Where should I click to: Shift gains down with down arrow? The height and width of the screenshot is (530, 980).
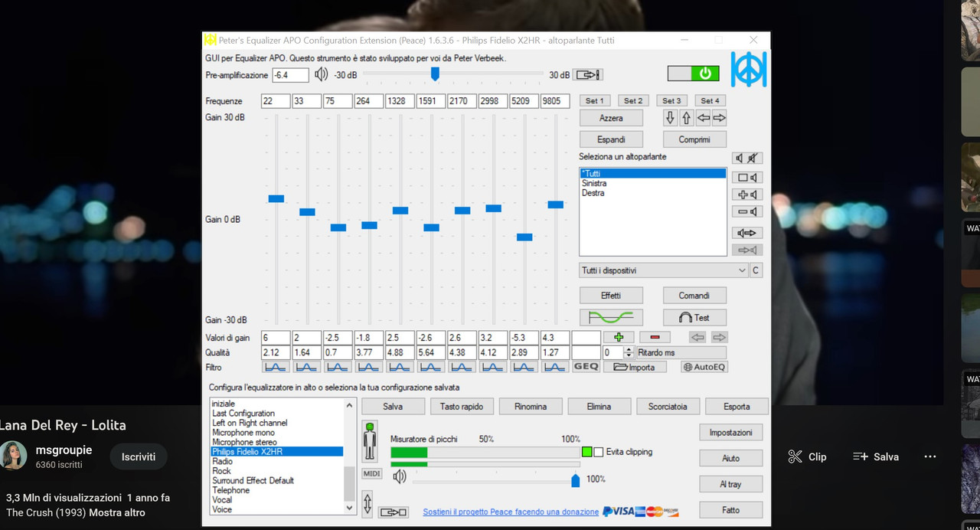click(671, 118)
